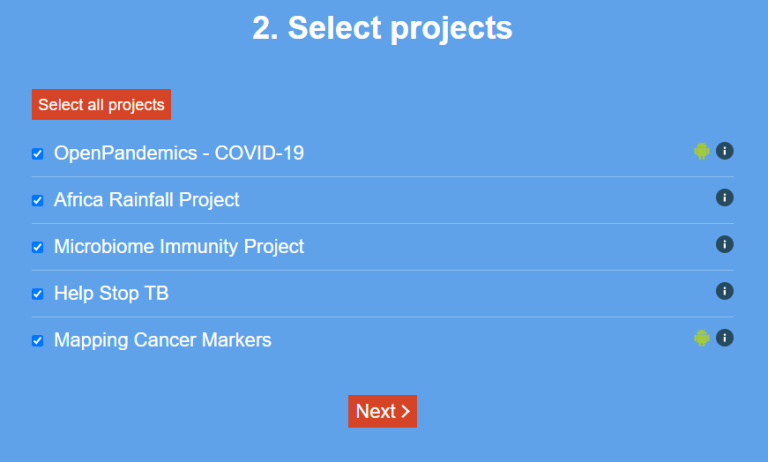The width and height of the screenshot is (768, 462).
Task: Click the Africa Rainfall Project label
Action: [146, 200]
